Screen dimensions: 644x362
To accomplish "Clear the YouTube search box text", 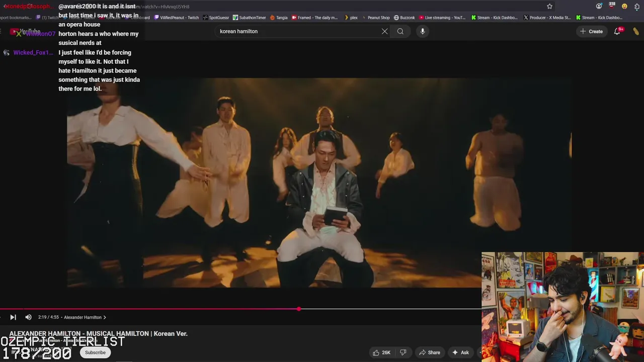I will tap(384, 31).
